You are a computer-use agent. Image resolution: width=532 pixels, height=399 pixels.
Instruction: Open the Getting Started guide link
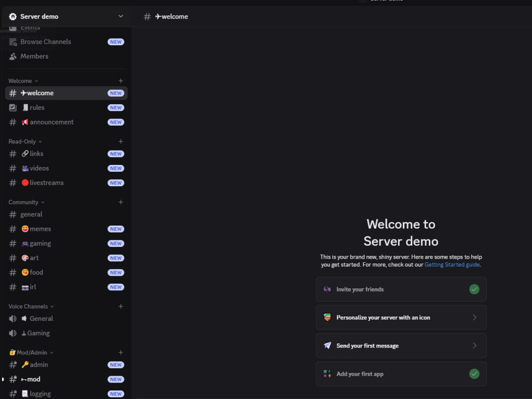(x=452, y=264)
